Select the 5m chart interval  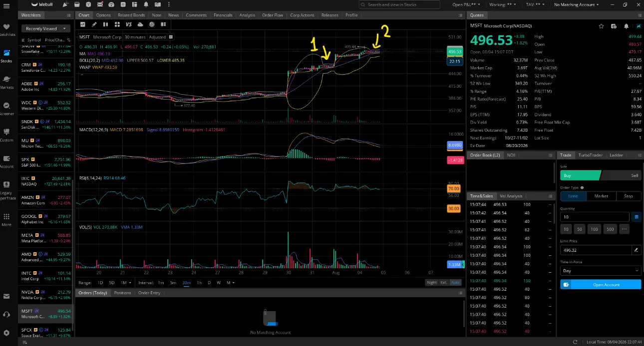173,283
